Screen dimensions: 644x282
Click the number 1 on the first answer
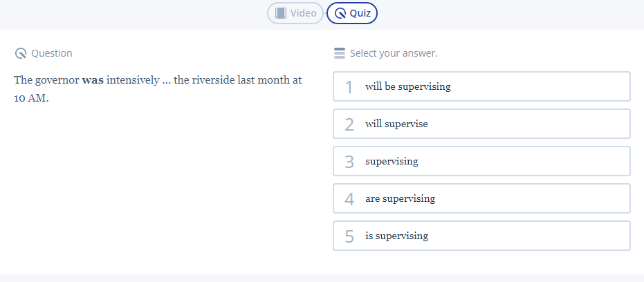click(349, 87)
